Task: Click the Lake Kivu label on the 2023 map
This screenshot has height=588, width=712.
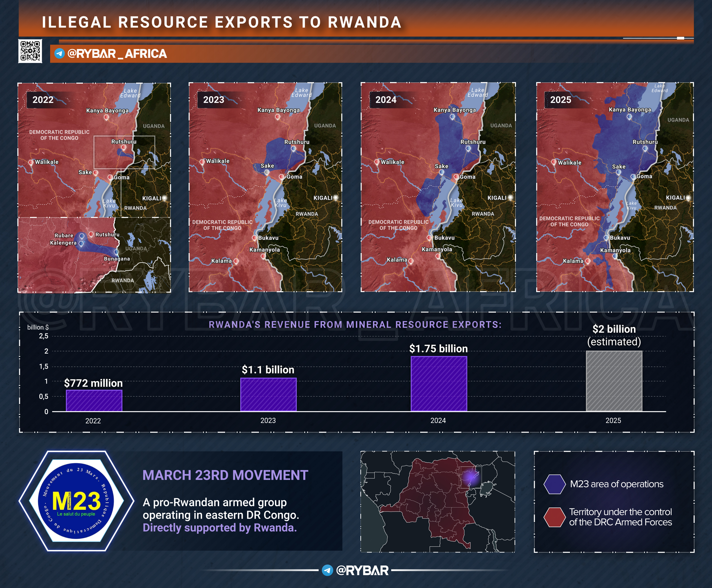Action: (281, 203)
